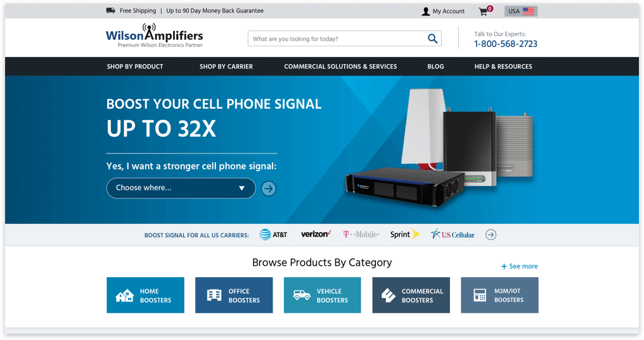Click the arrow after the US Cellular logo
The width and height of the screenshot is (644, 340).
pos(491,235)
